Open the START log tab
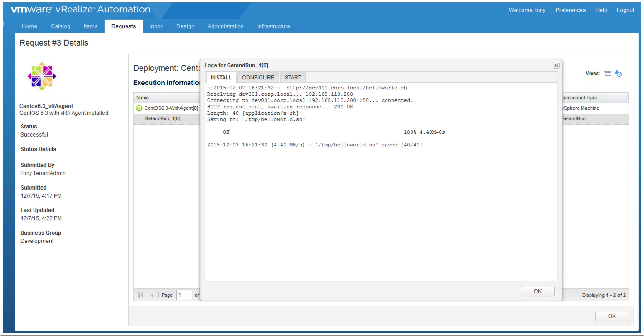Screen dimensions: 644x336 coord(293,77)
